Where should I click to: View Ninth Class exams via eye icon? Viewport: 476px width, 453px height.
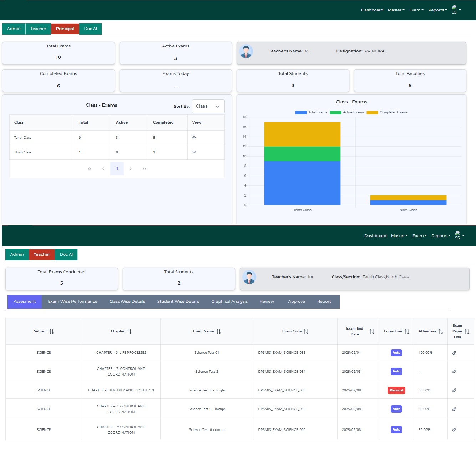[x=194, y=152]
